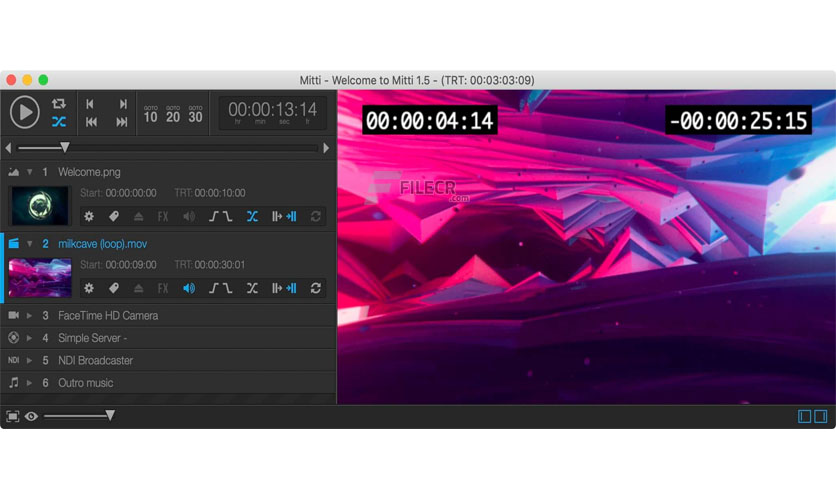
Task: Toggle the blue pause-at-end icon for milkcave cue
Action: pyautogui.click(x=291, y=288)
